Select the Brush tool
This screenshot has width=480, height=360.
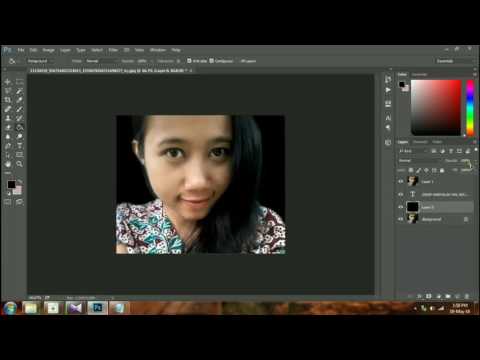point(19,109)
